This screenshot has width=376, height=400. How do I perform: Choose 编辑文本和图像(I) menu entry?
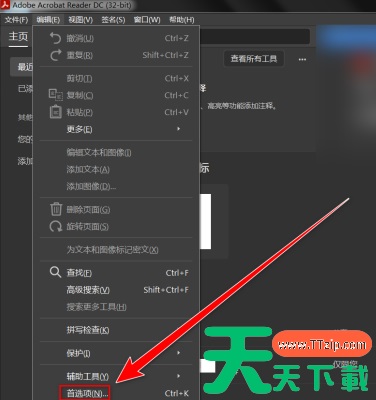(x=116, y=152)
